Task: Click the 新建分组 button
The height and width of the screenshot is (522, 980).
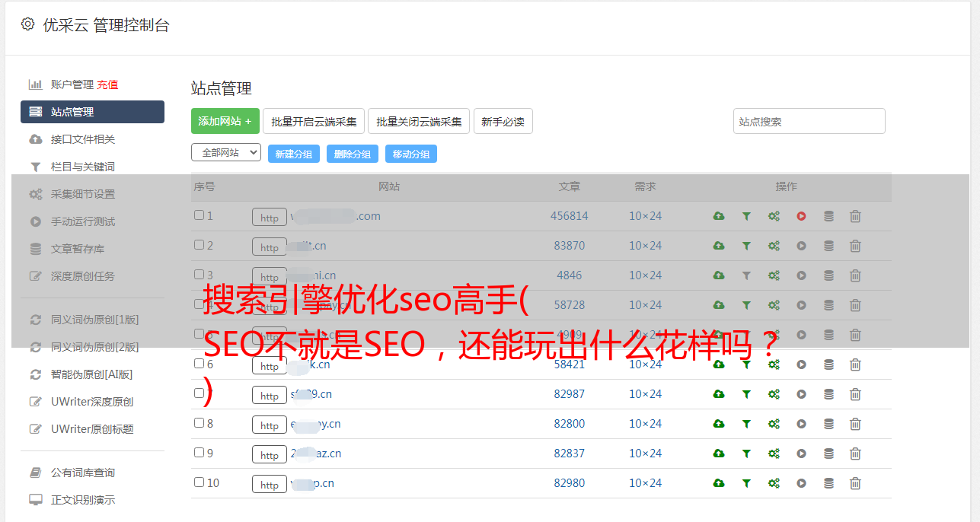Action: 294,154
